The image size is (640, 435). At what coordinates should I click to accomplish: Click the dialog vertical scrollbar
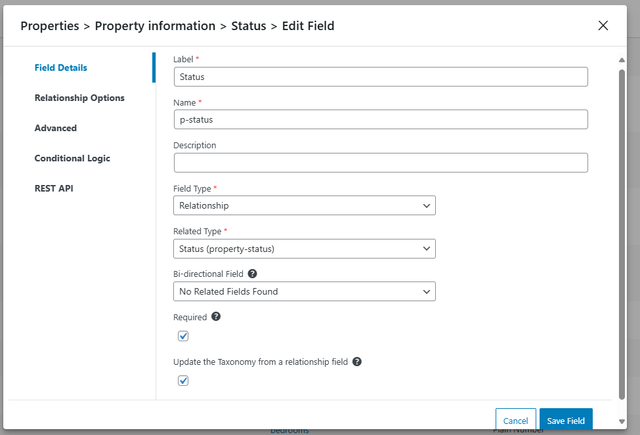622,234
